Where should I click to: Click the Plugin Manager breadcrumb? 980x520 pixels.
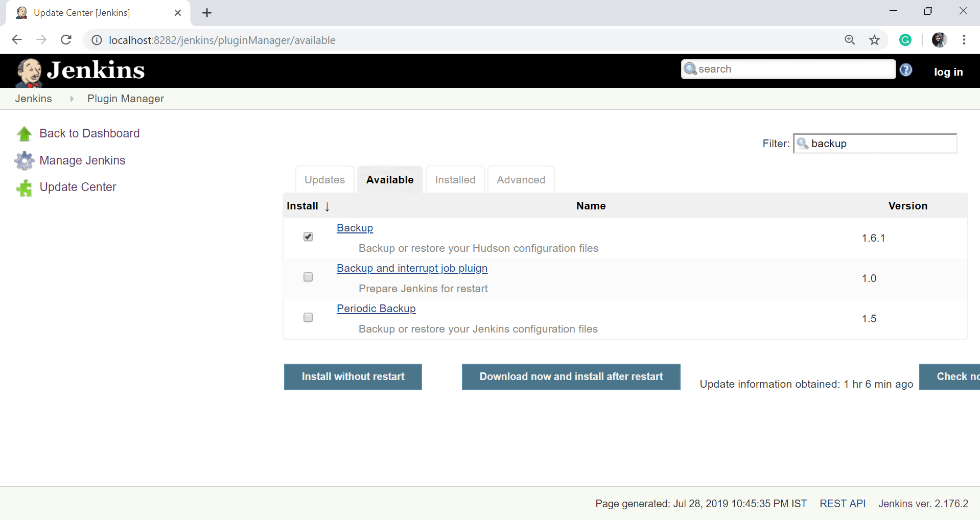pos(126,99)
